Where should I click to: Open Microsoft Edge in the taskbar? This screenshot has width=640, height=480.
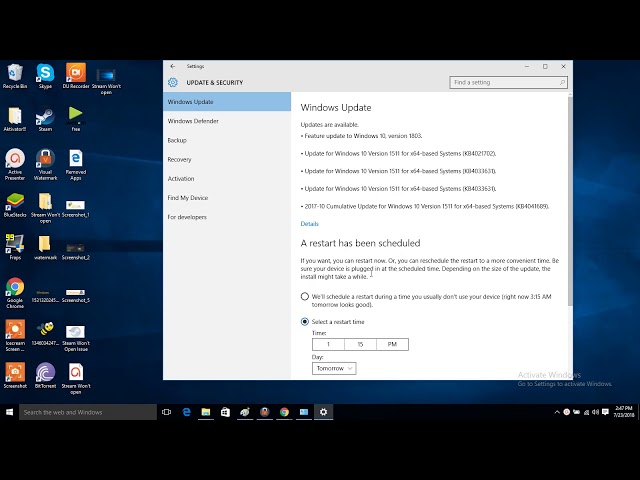187,412
